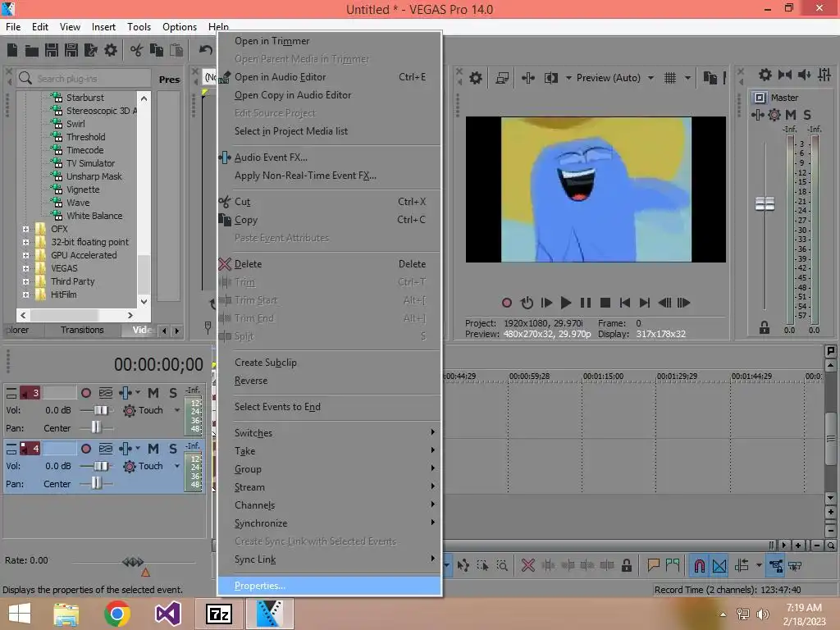
Task: Click track 3 volume slider
Action: tap(100, 410)
